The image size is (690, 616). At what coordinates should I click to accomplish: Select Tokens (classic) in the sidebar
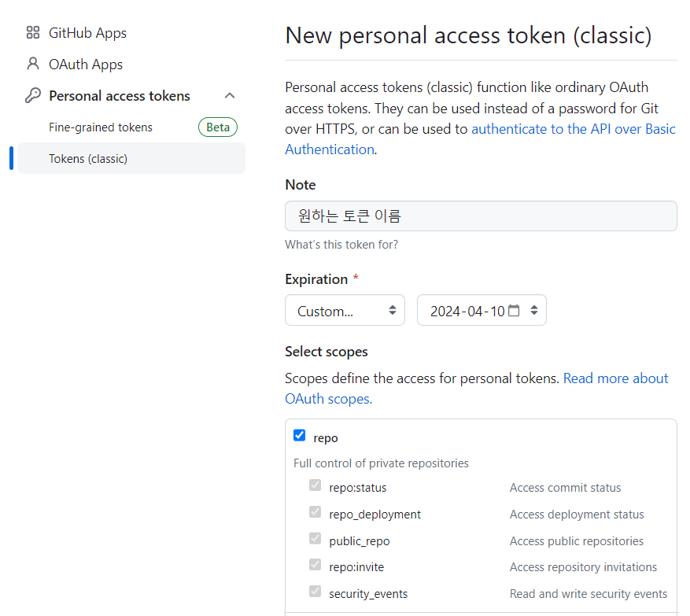[131, 158]
